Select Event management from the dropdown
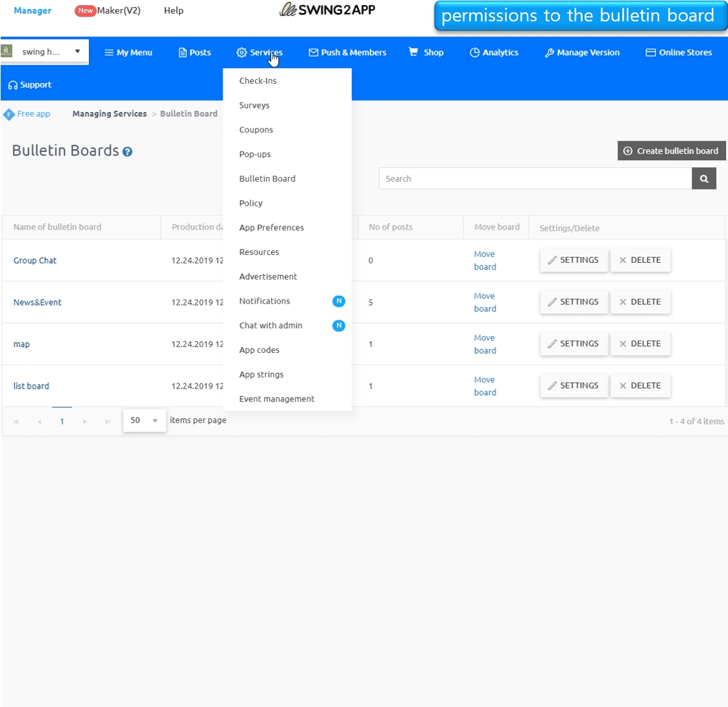The image size is (728, 707). [287, 399]
